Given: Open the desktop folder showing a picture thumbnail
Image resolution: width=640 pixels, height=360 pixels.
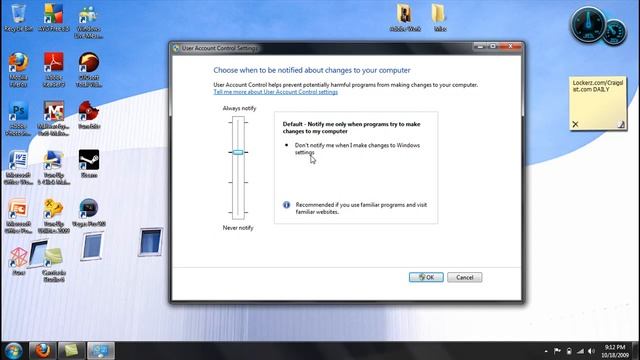Looking at the screenshot, I should (405, 18).
